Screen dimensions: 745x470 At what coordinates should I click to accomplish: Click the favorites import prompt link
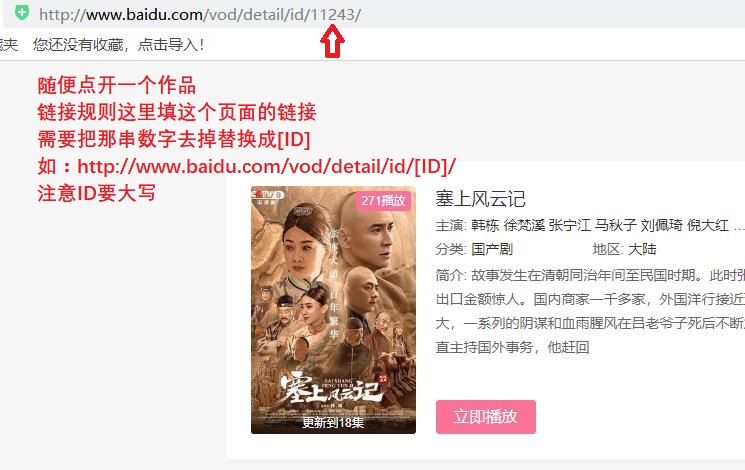coord(118,45)
